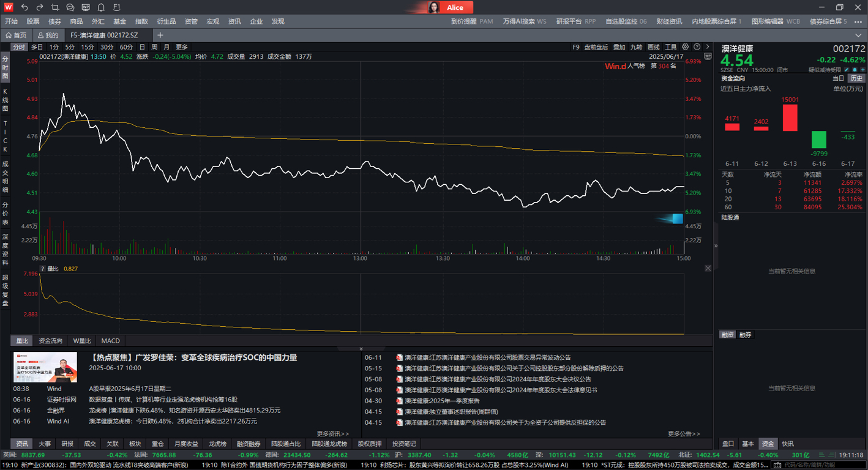
Task: Open K线图 in left sidebar
Action: pos(6,100)
